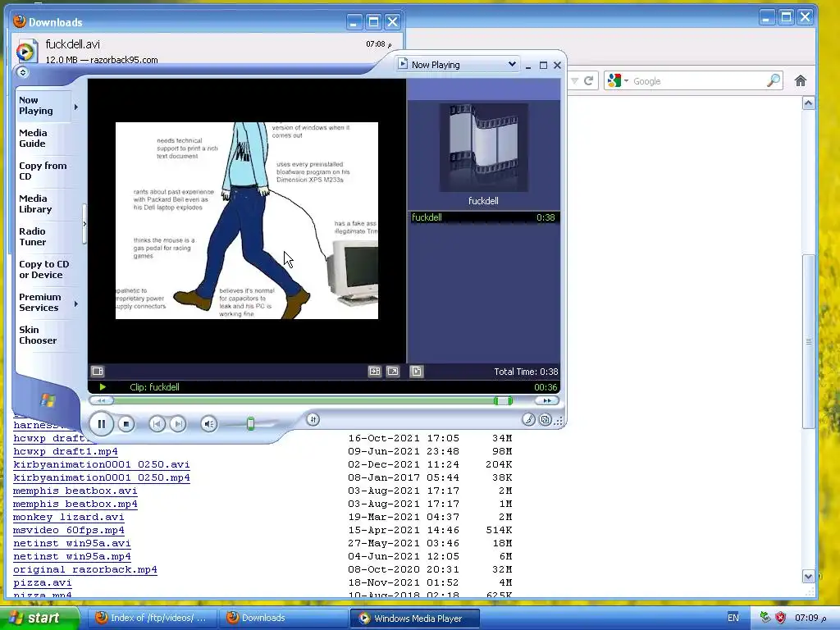Open the hcwxp_draft1.mp4 link
840x630 pixels.
coord(66,451)
